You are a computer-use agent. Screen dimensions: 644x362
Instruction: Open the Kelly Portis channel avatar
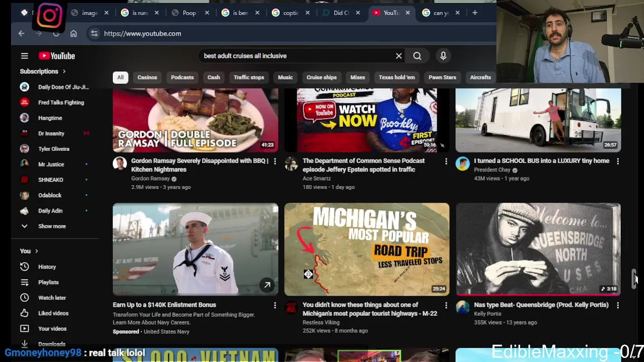pos(462,307)
